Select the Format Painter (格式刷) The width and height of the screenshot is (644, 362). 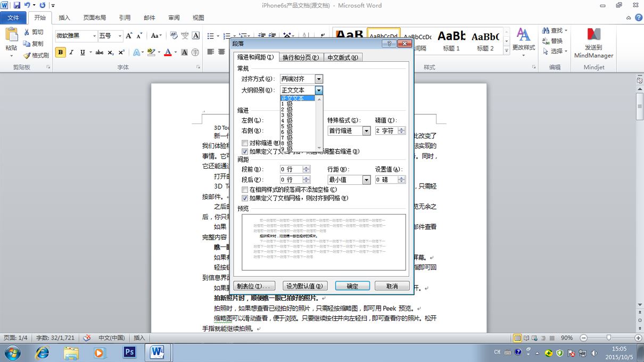coord(36,55)
